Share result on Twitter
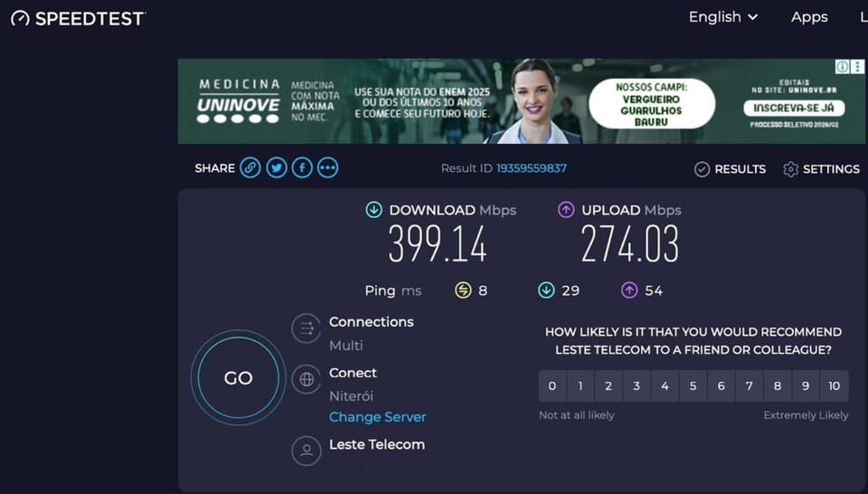 [277, 167]
